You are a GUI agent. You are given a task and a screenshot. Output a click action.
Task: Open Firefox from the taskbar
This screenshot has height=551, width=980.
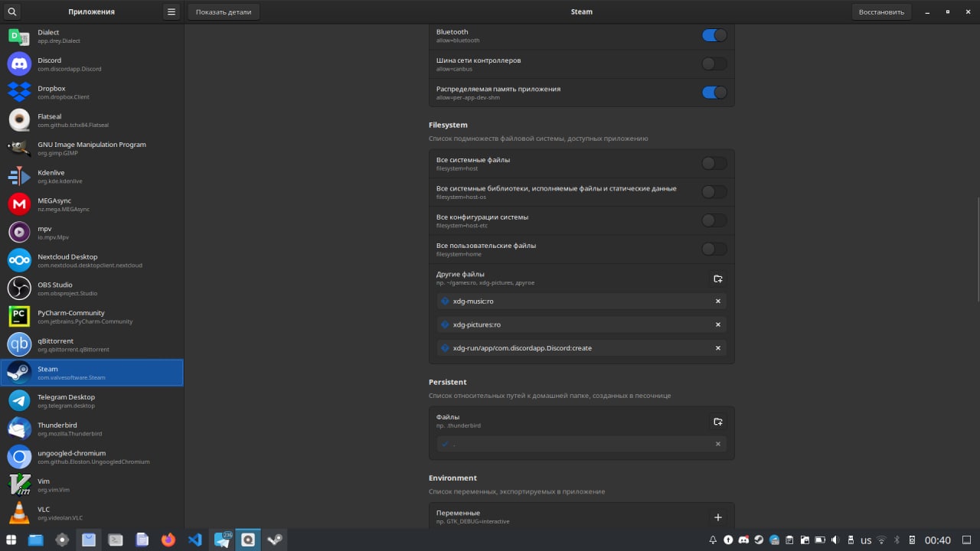tap(168, 540)
